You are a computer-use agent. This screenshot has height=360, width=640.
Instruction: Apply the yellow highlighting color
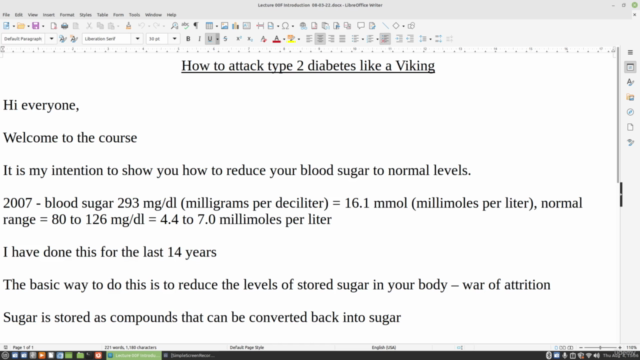(x=291, y=39)
